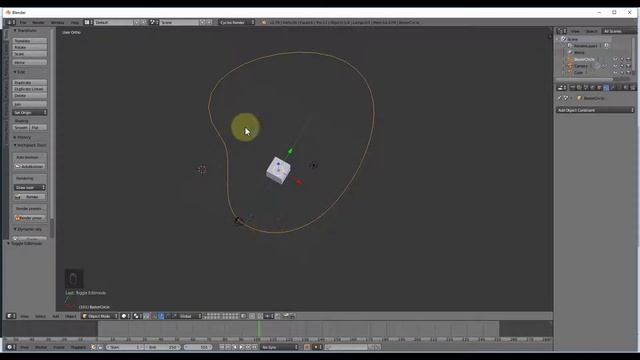Click the 3D view editor type icon
The width and height of the screenshot is (640, 360).
click(x=11, y=316)
